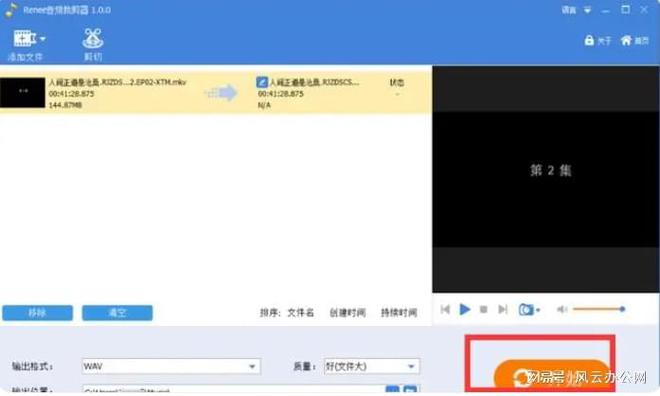Start conversion with the orange button

point(551,375)
